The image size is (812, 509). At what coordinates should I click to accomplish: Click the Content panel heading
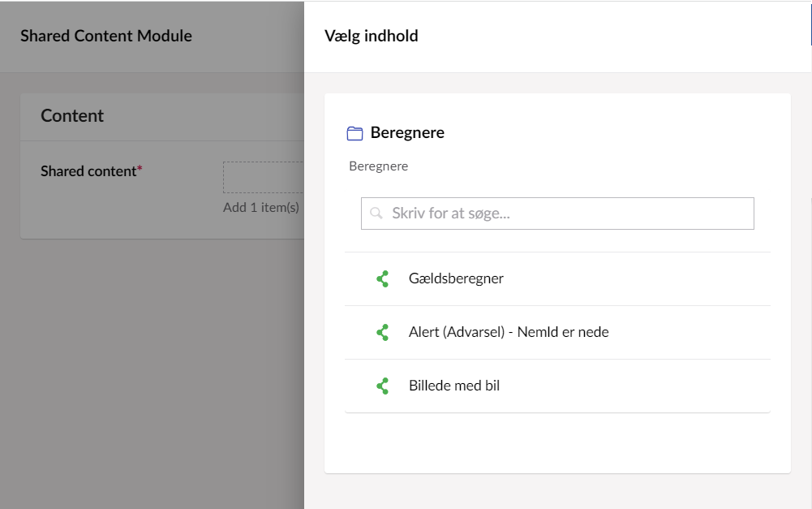tap(72, 115)
